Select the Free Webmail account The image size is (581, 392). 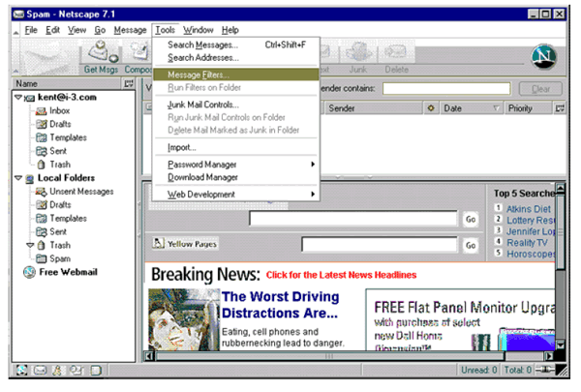click(x=68, y=272)
